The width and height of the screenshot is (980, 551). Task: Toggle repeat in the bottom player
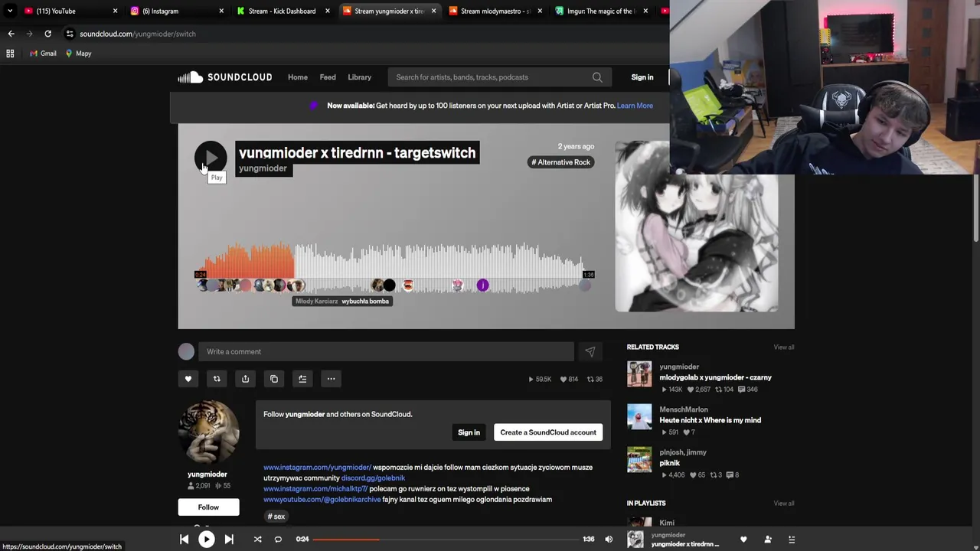coord(278,540)
